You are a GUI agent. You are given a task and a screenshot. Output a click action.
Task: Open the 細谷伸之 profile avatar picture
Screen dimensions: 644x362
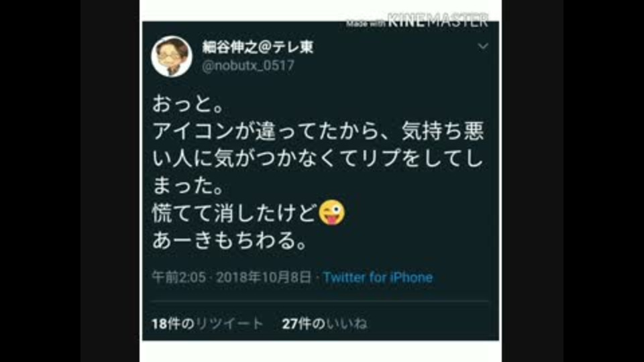pyautogui.click(x=172, y=56)
